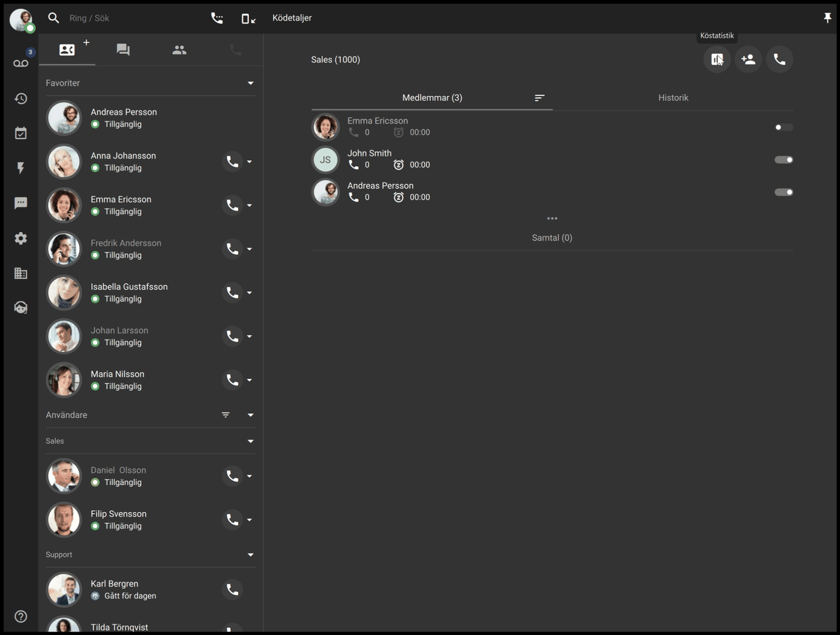The width and height of the screenshot is (840, 635).
Task: Select the Medlemmar (3) tab
Action: 432,98
